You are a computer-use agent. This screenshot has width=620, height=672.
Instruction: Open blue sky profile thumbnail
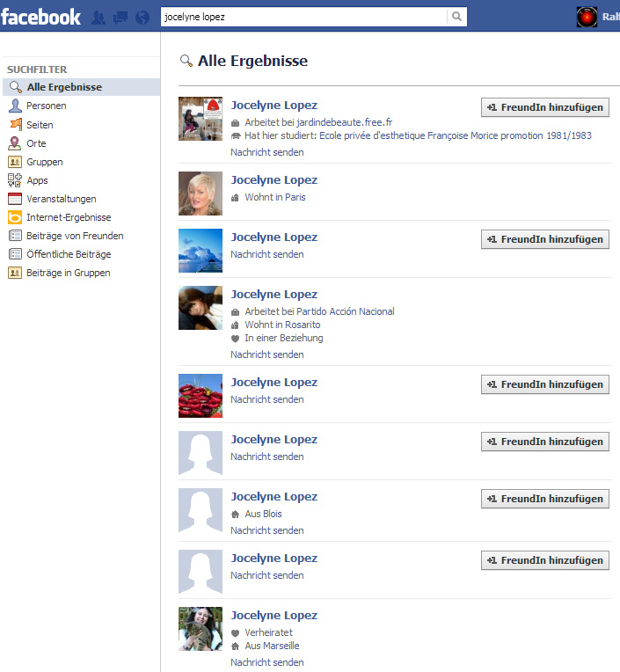click(201, 251)
